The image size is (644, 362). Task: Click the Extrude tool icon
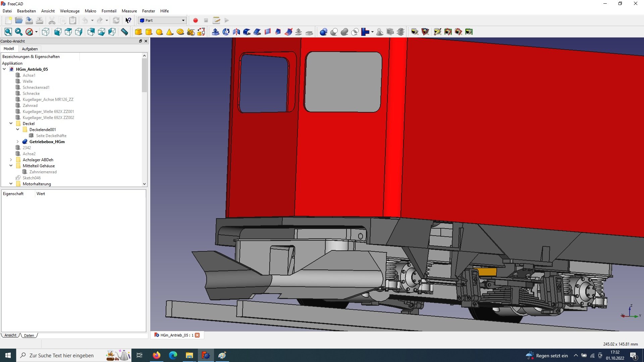pos(216,32)
